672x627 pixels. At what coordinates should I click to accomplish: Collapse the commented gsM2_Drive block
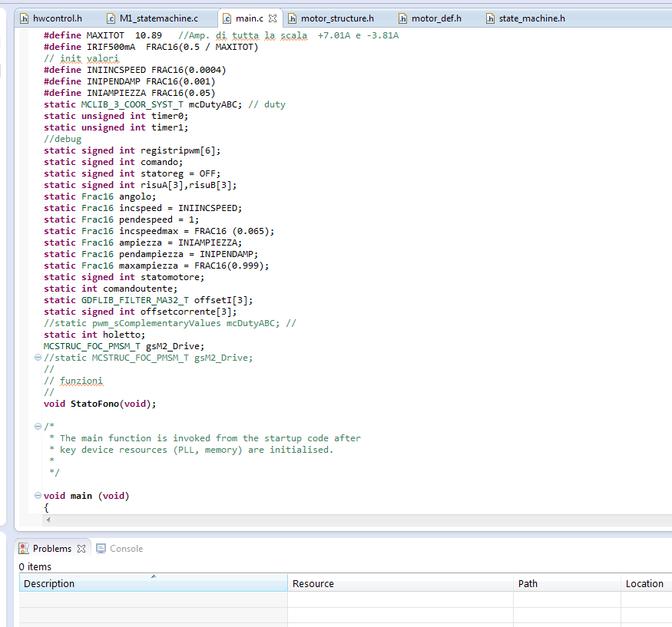pos(38,357)
